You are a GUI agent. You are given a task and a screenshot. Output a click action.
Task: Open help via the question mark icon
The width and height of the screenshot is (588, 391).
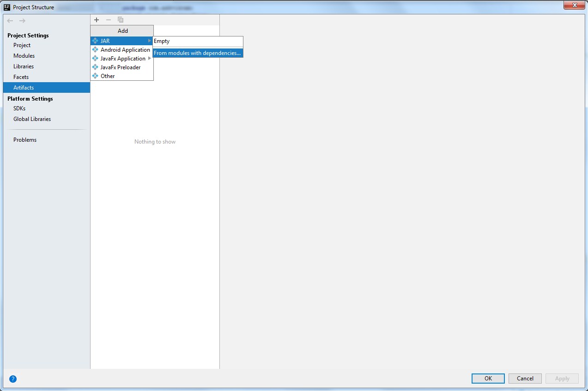[x=13, y=379]
